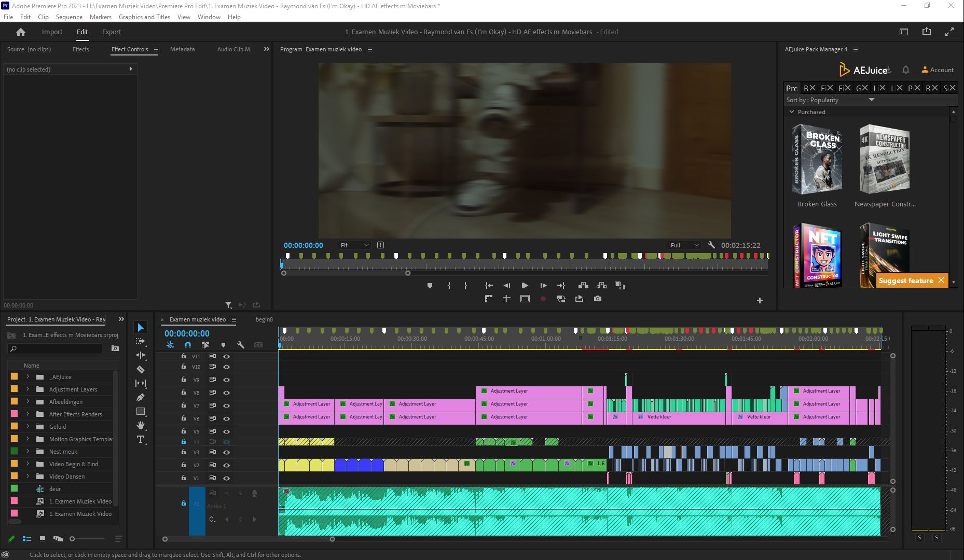The width and height of the screenshot is (964, 560).
Task: Switch to the Effect Controls tab
Action: [130, 49]
